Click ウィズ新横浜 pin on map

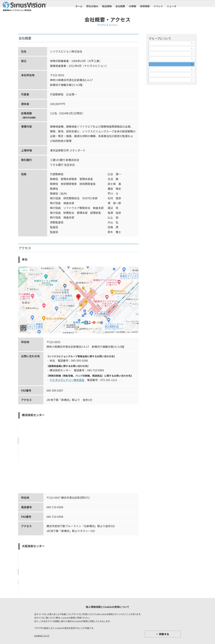click(x=61, y=305)
